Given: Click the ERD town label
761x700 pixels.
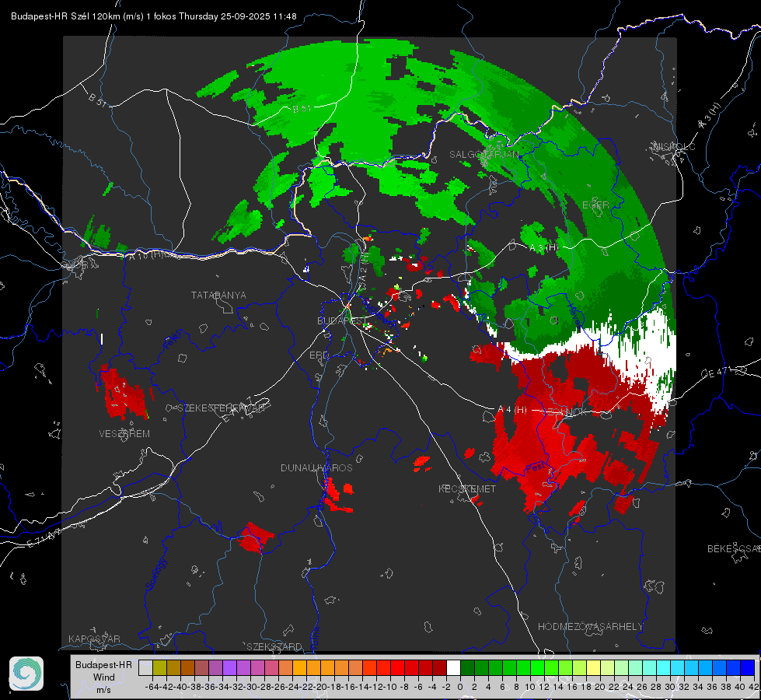Looking at the screenshot, I should click(319, 355).
